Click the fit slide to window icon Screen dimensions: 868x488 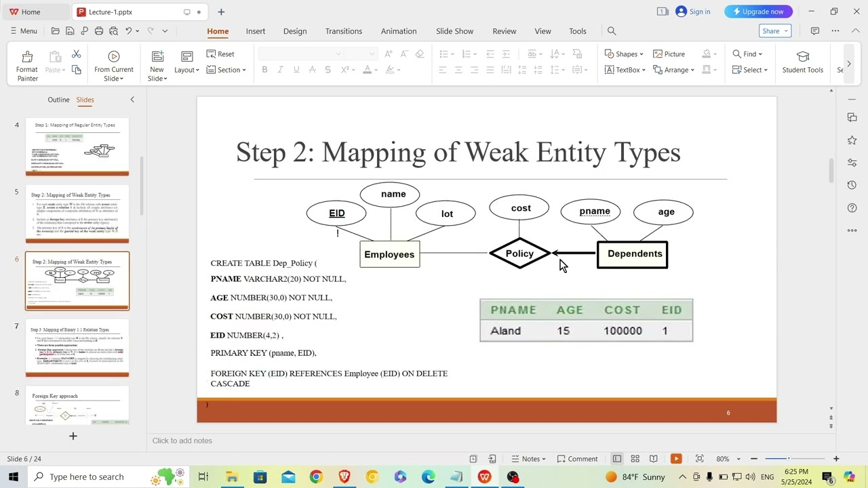pyautogui.click(x=699, y=459)
